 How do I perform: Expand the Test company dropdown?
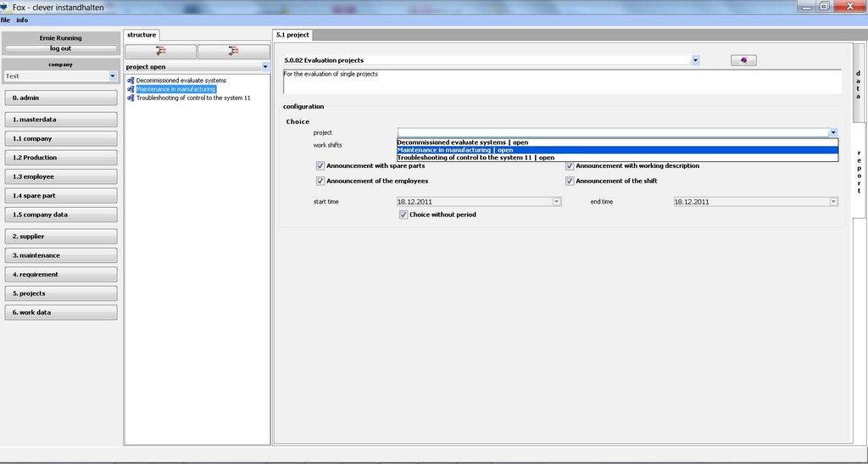tap(113, 76)
